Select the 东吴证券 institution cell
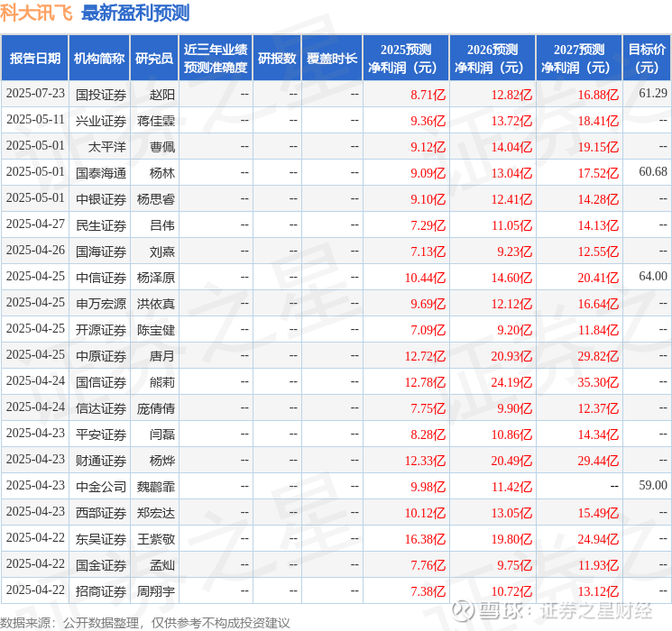 [x=101, y=539]
